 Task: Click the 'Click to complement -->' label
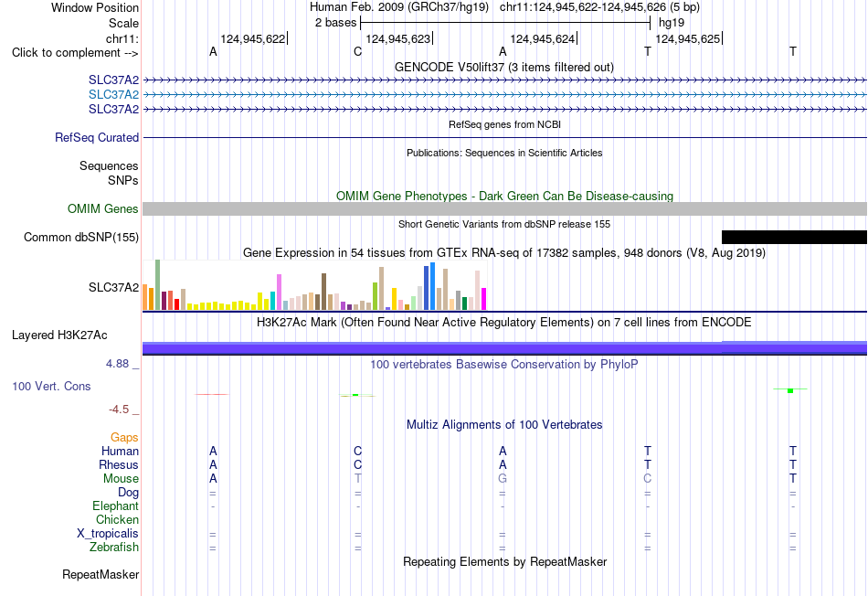(75, 53)
